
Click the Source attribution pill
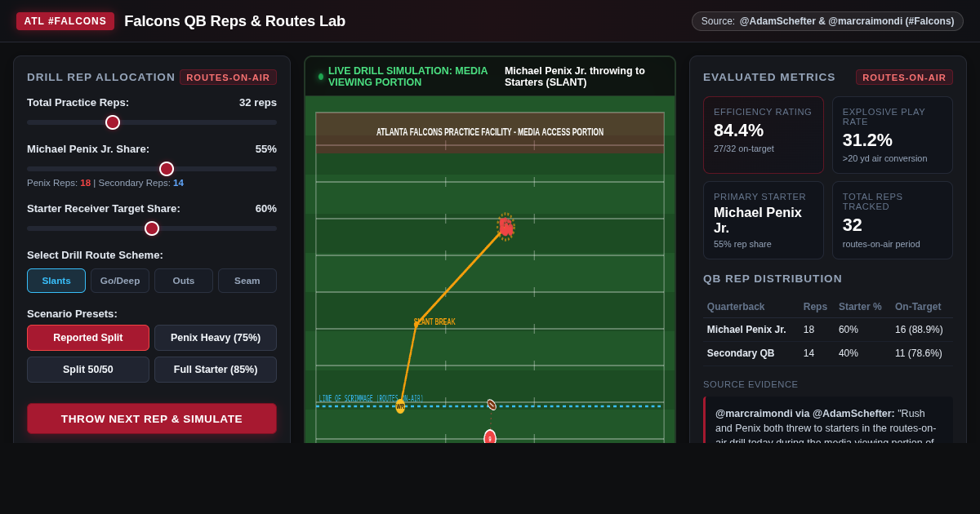tap(827, 21)
